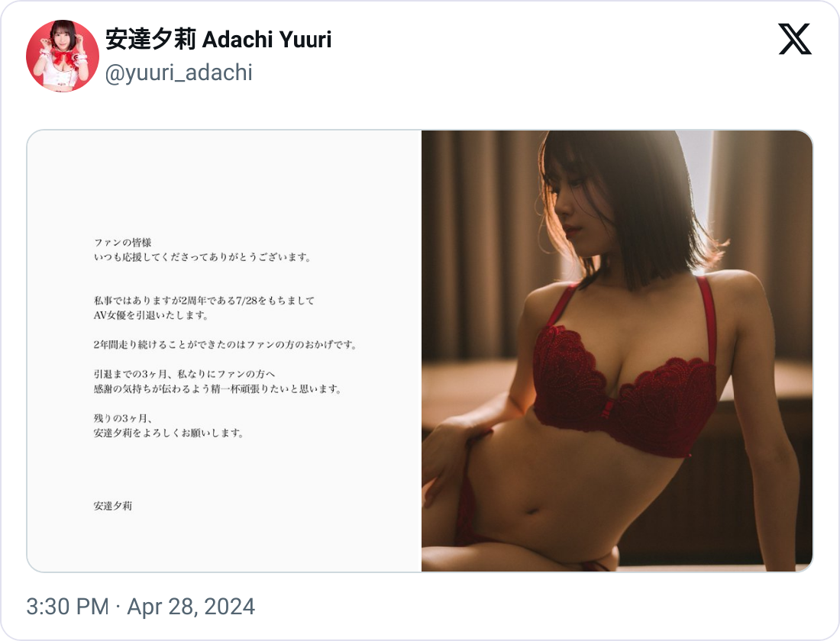Click the Apr 28, 2024 date
840x641 pixels.
(191, 607)
